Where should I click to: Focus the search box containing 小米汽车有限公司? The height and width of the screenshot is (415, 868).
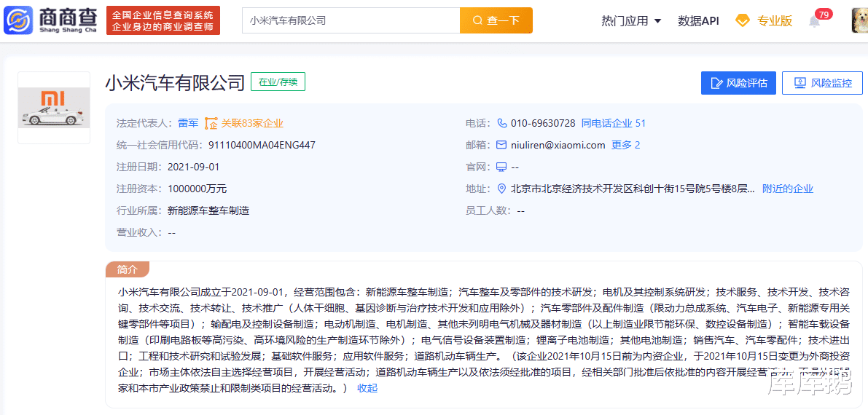(351, 20)
